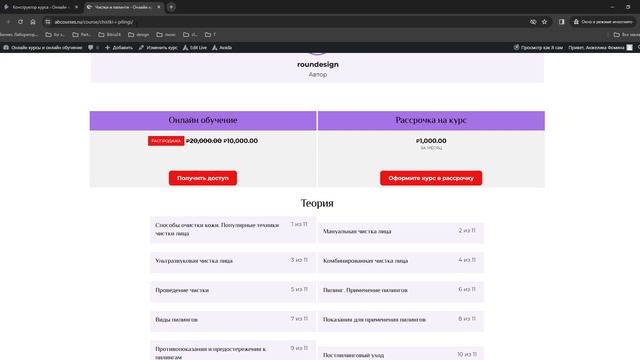The height and width of the screenshot is (360, 640).
Task: Click the user avatar in admin bar
Action: point(630,48)
